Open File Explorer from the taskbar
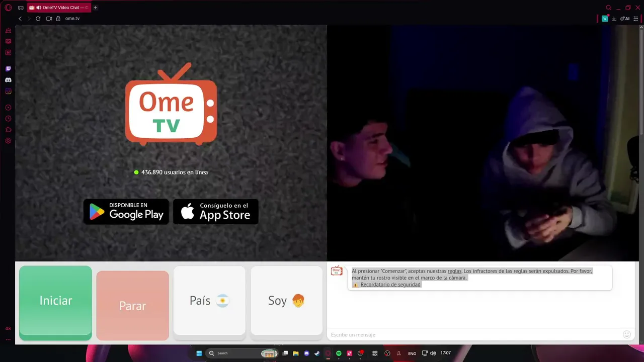 [x=296, y=353]
